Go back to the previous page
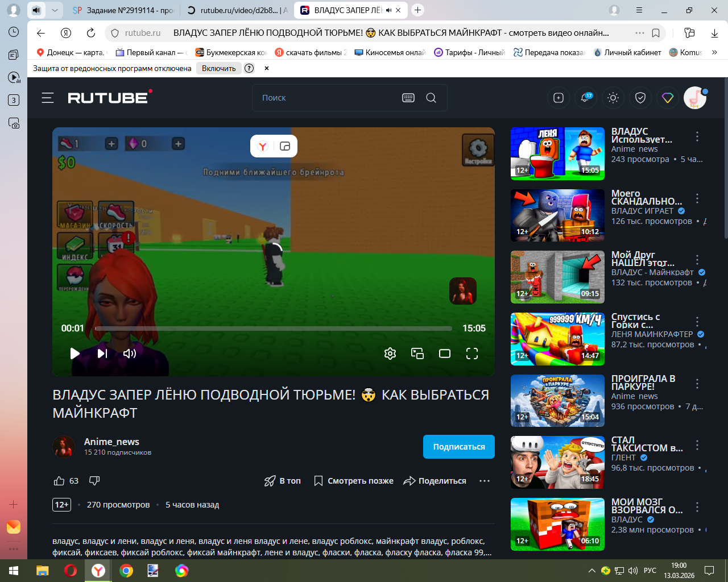The image size is (728, 582). click(x=41, y=33)
